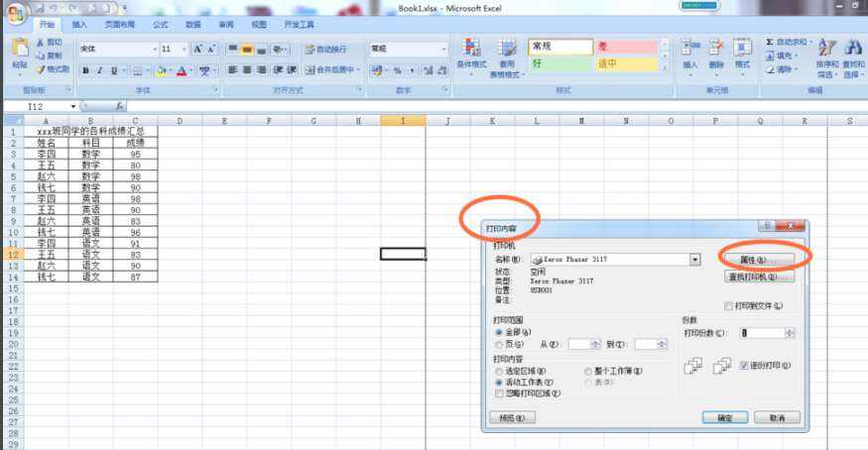Open Find and Select binoculars icon
Viewport: 868px width, 450px height.
[x=853, y=49]
